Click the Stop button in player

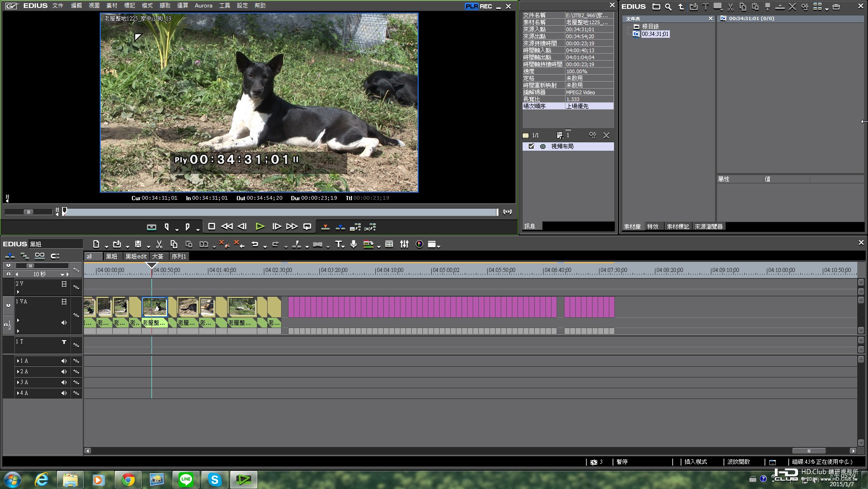pyautogui.click(x=211, y=227)
